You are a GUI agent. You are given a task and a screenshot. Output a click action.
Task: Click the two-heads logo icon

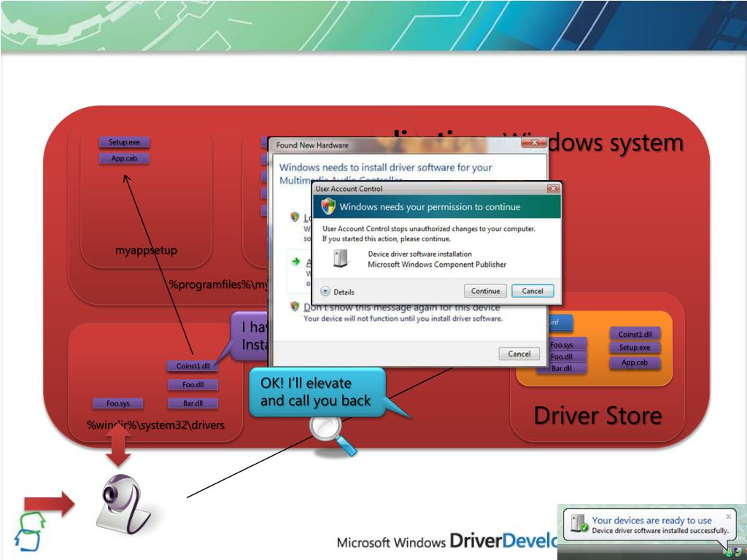click(x=29, y=532)
